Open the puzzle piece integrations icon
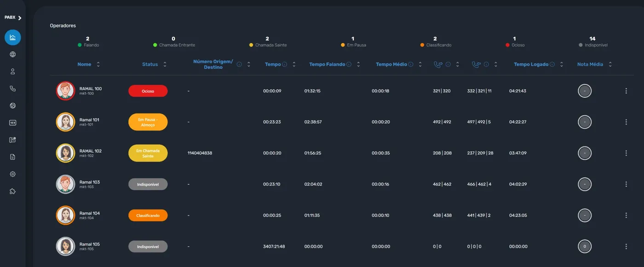Image resolution: width=644 pixels, height=267 pixels. pos(13,191)
